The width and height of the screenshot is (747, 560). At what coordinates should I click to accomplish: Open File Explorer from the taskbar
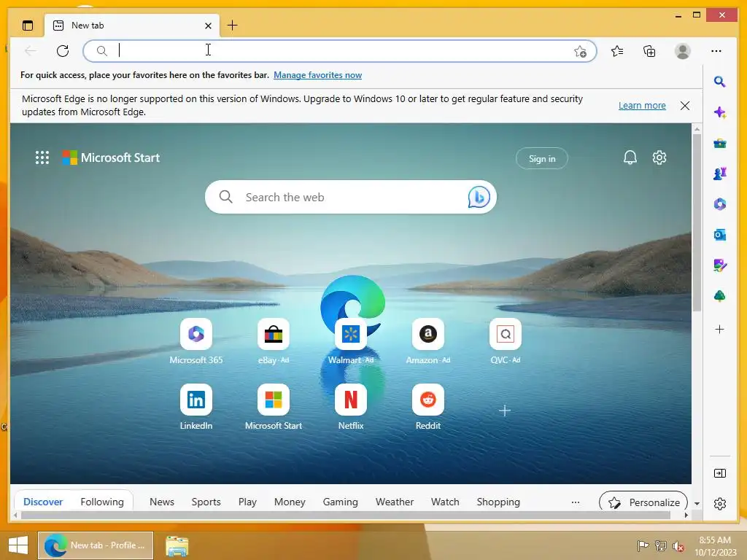pos(177,545)
